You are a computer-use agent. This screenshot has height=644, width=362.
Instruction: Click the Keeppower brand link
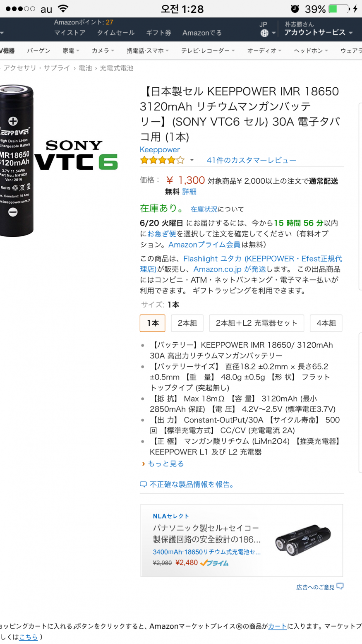pyautogui.click(x=160, y=149)
